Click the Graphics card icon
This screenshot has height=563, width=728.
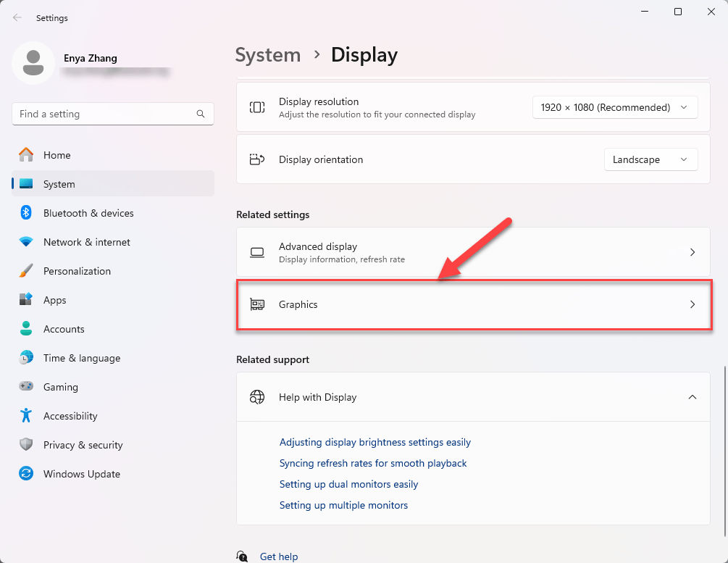[257, 304]
